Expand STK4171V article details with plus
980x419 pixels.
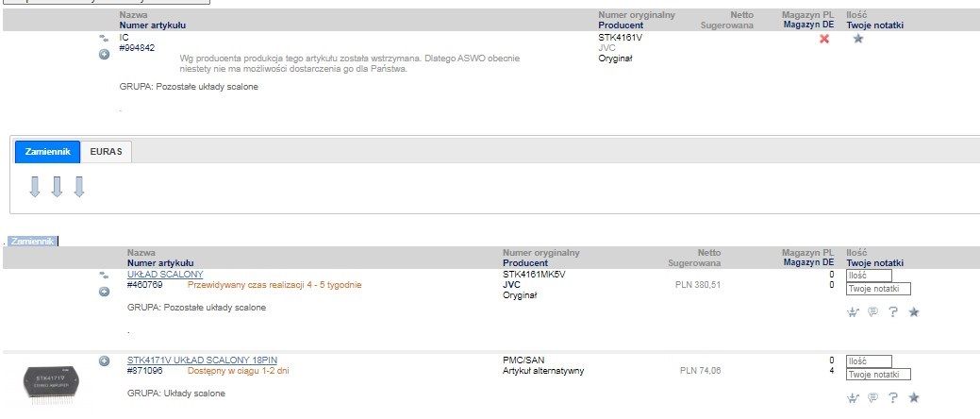pyautogui.click(x=104, y=360)
